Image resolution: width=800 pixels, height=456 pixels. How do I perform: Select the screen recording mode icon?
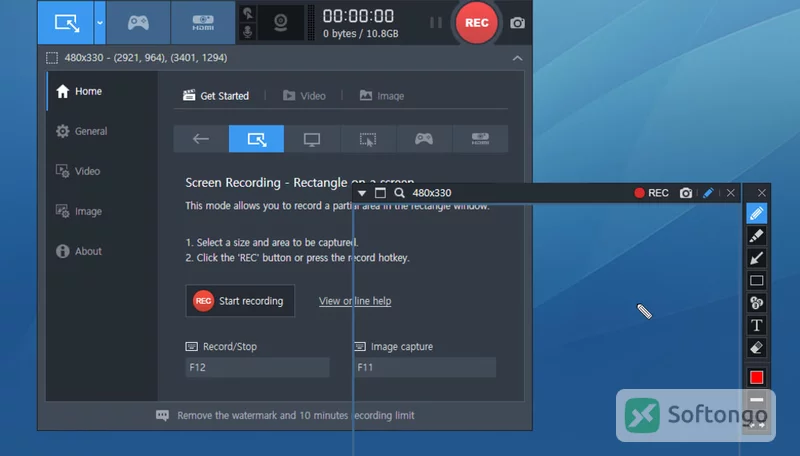tap(66, 22)
